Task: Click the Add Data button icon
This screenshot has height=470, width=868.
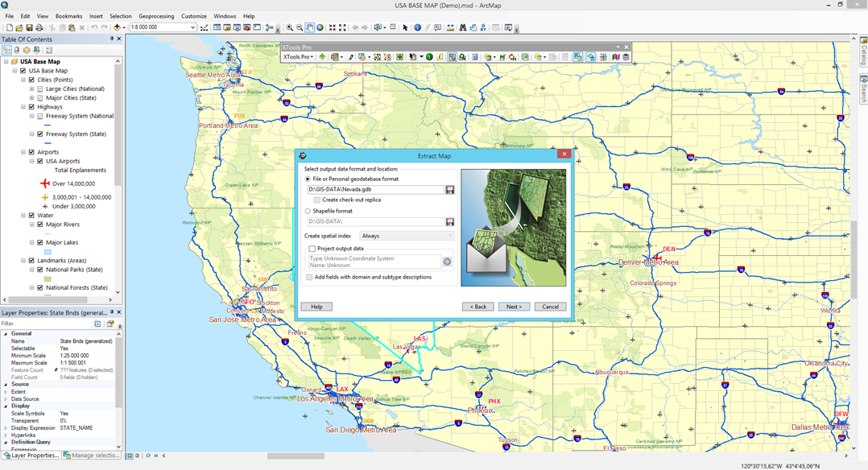Action: pos(117,27)
